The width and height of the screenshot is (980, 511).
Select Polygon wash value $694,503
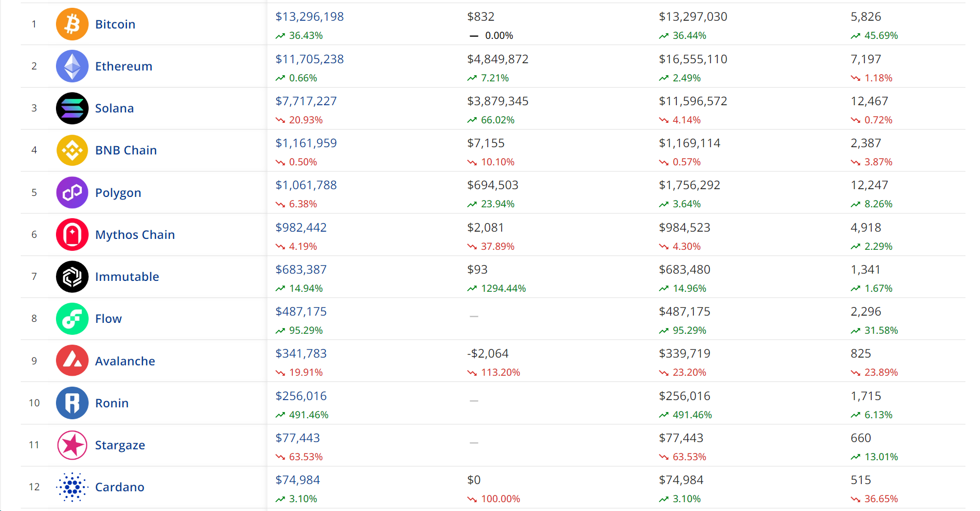point(492,185)
